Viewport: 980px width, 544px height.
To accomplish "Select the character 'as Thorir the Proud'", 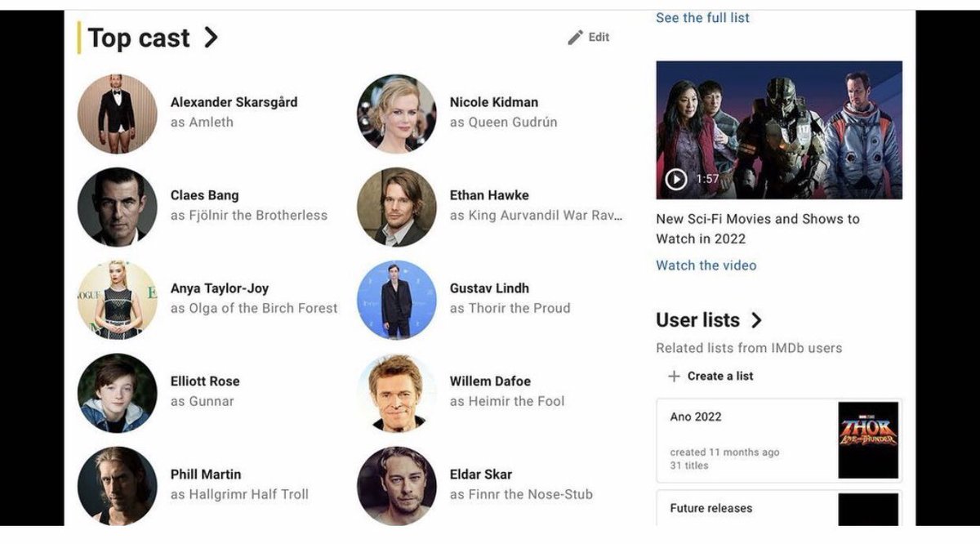I will pyautogui.click(x=510, y=309).
